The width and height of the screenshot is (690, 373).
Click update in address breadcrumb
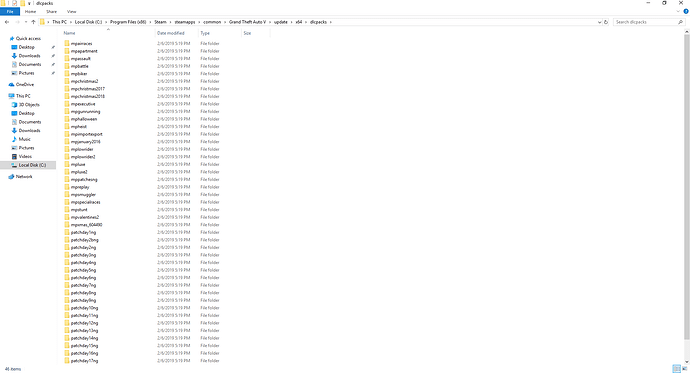281,22
